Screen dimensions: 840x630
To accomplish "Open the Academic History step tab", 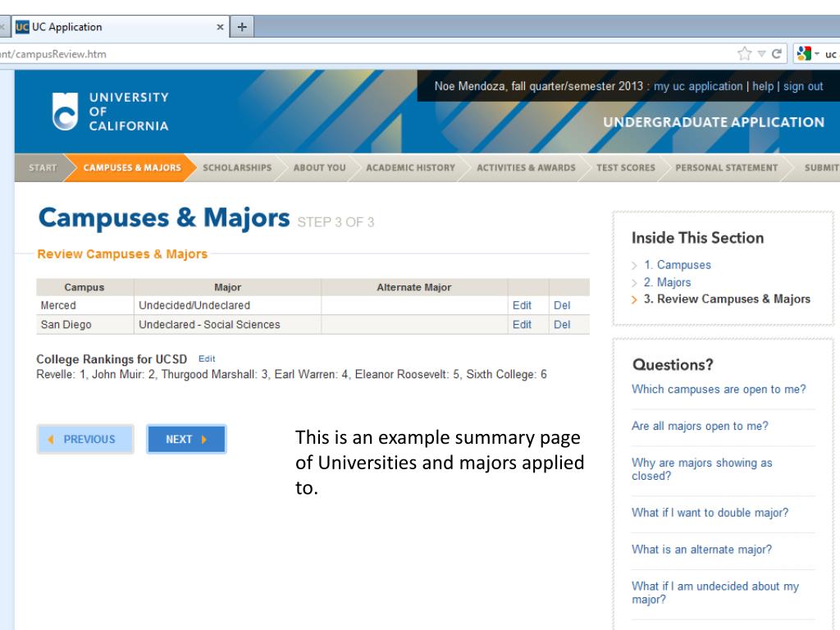I will [x=410, y=167].
